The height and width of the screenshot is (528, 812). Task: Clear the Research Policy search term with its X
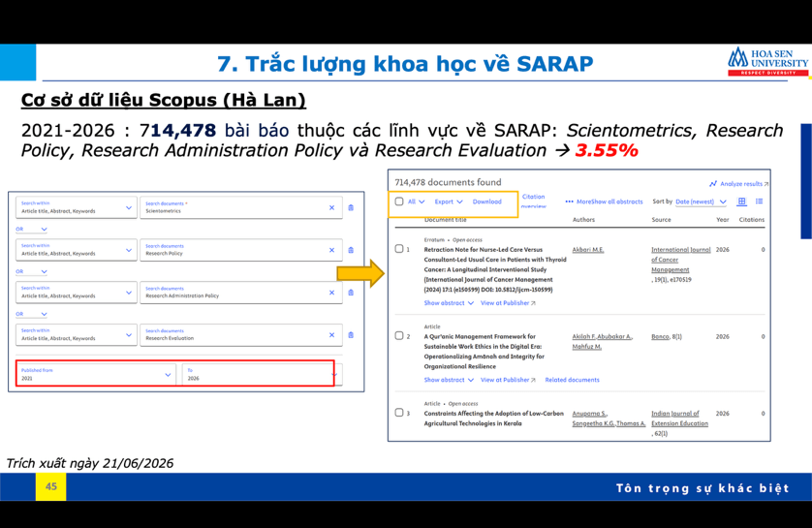(331, 250)
